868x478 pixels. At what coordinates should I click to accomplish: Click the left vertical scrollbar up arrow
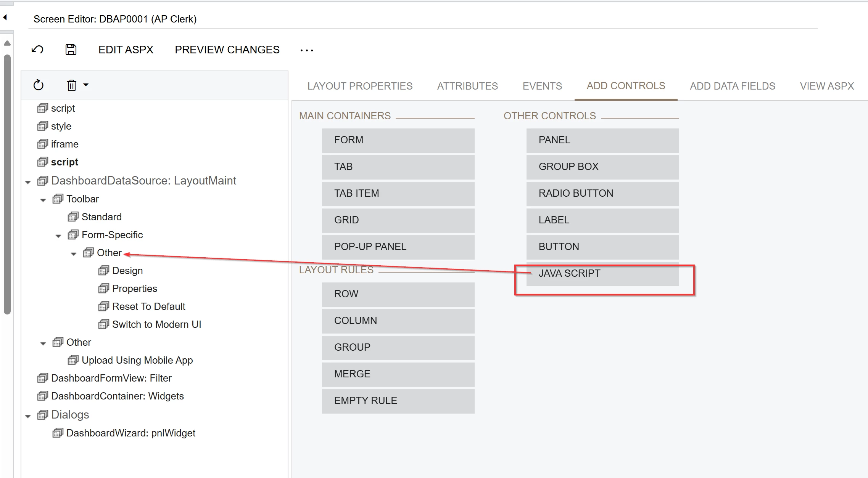(7, 43)
